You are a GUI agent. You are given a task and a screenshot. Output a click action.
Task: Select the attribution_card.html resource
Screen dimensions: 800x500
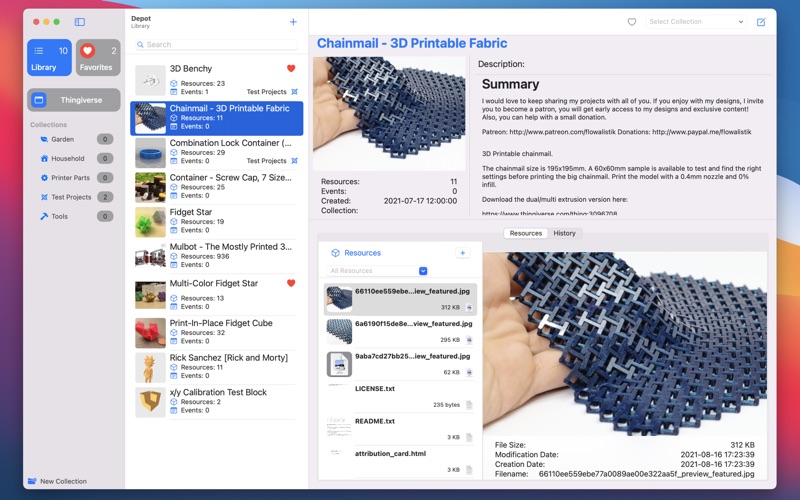tap(400, 462)
